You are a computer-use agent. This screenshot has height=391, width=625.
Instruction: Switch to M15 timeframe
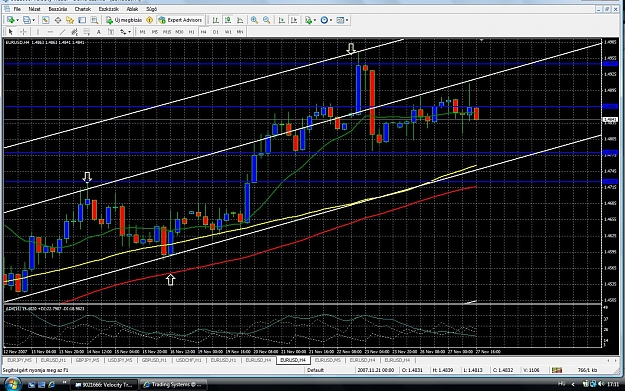pyautogui.click(x=167, y=32)
